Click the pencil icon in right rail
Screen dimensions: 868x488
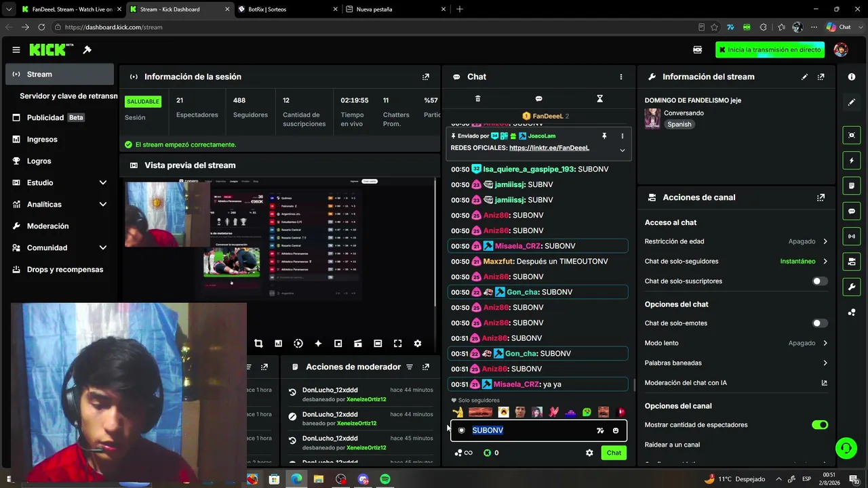click(x=852, y=102)
